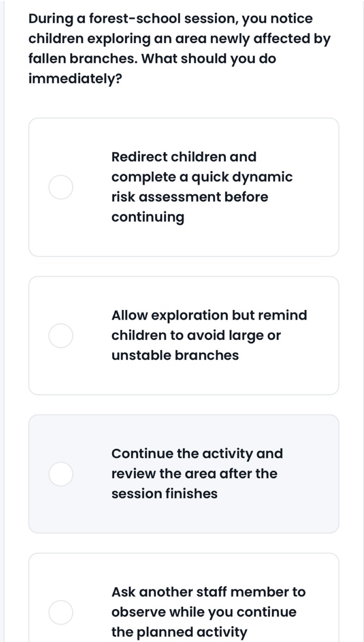Click the "unstable branches" text
The height and width of the screenshot is (642, 364).
point(175,355)
